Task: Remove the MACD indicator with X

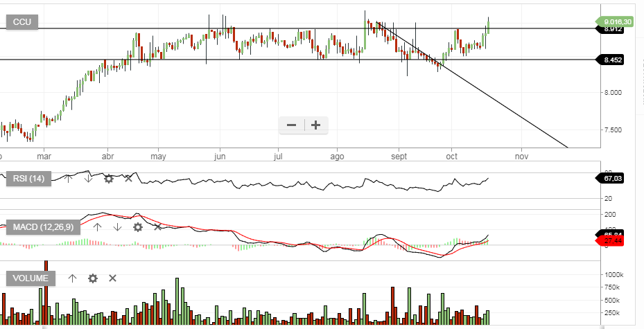Action: (157, 227)
